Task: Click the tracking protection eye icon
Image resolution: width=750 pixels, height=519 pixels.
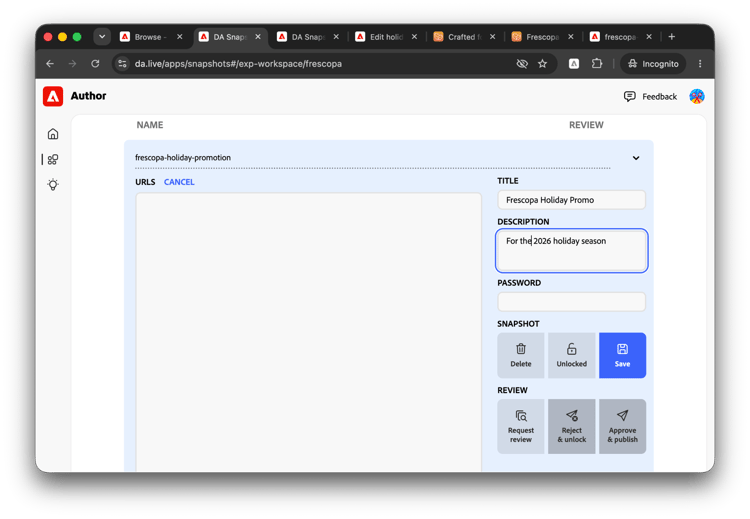Action: (522, 64)
